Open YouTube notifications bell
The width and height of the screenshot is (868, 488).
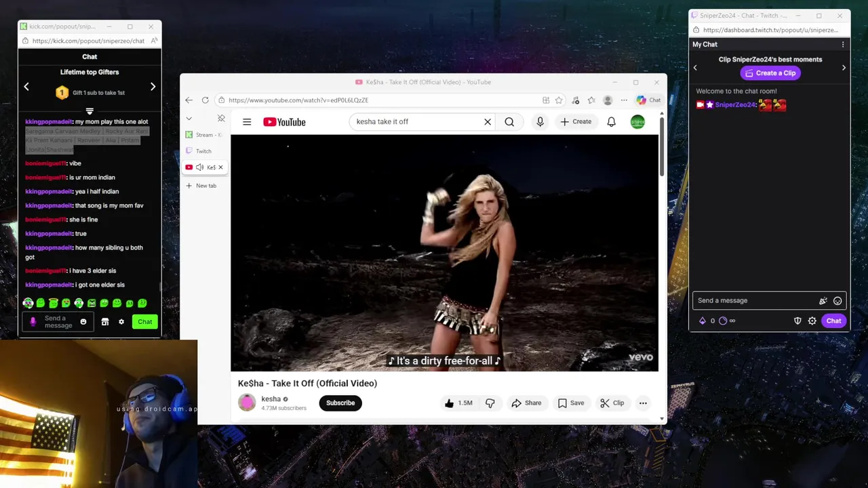tap(611, 122)
